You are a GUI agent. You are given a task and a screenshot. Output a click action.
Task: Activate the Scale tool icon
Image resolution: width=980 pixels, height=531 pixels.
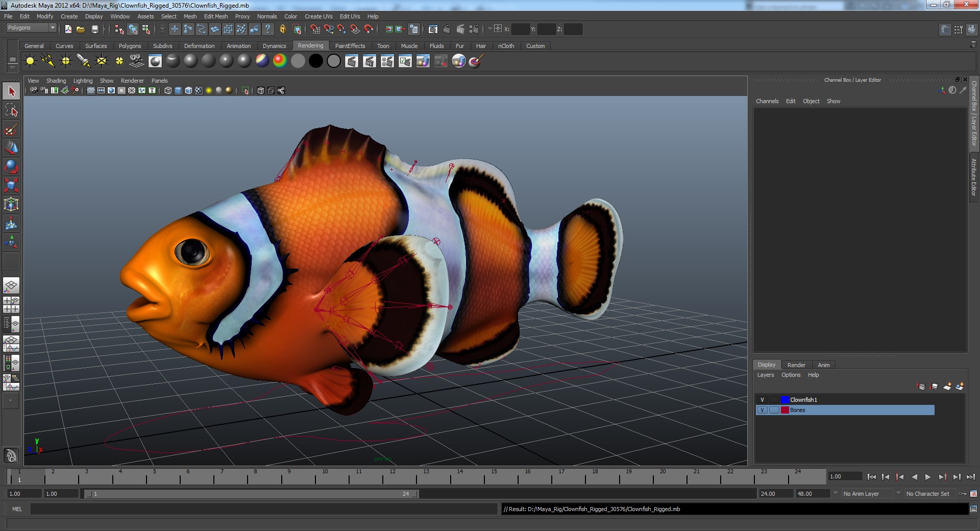pyautogui.click(x=11, y=185)
